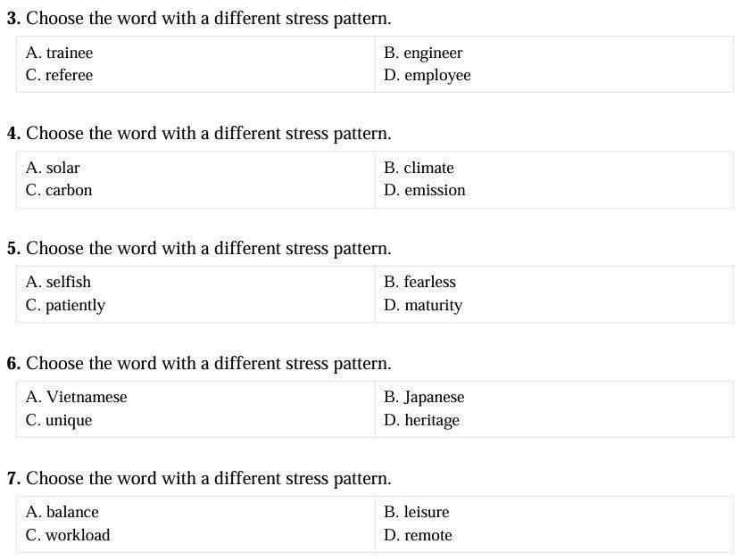Pick option C. carbon
This screenshot has height=560, width=747.
pyautogui.click(x=59, y=191)
